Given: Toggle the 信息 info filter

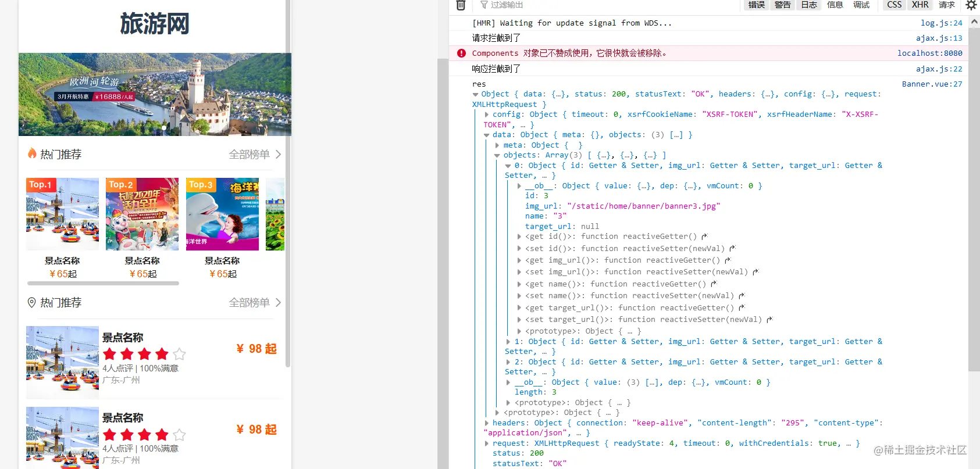Looking at the screenshot, I should tap(835, 5).
